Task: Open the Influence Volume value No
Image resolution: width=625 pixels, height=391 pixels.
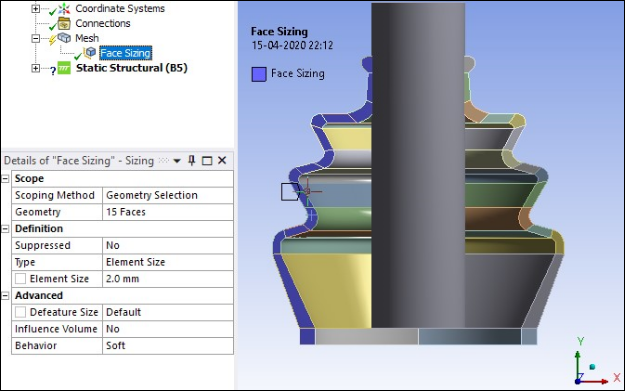Action: click(168, 329)
